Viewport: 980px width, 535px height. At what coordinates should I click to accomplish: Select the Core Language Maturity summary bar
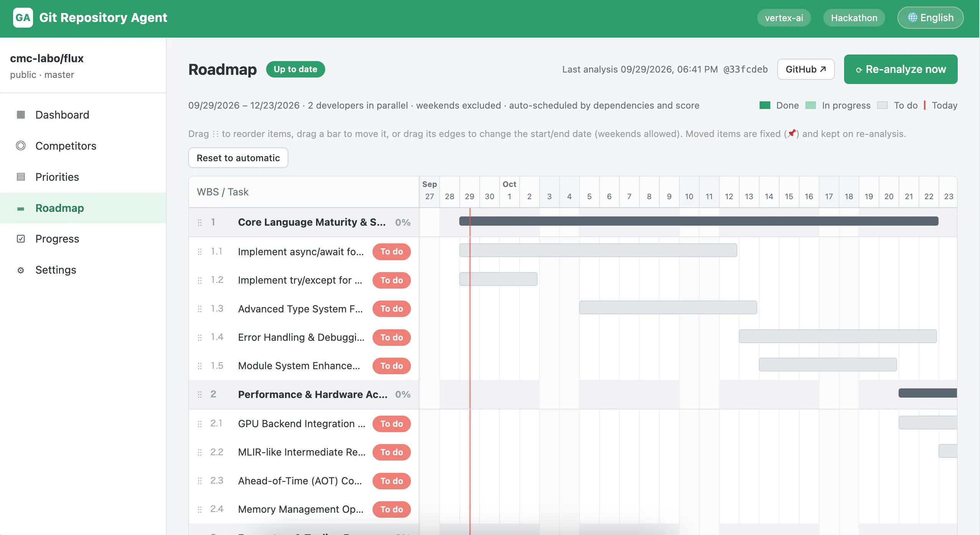pos(699,221)
